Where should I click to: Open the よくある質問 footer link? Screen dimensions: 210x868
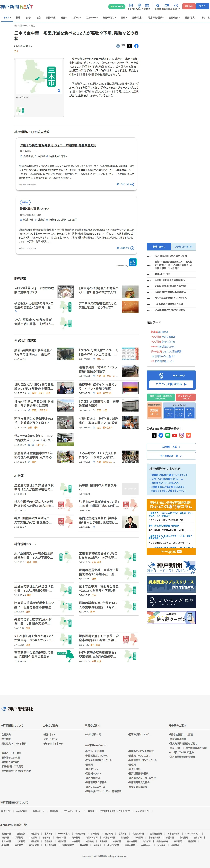coord(22,811)
